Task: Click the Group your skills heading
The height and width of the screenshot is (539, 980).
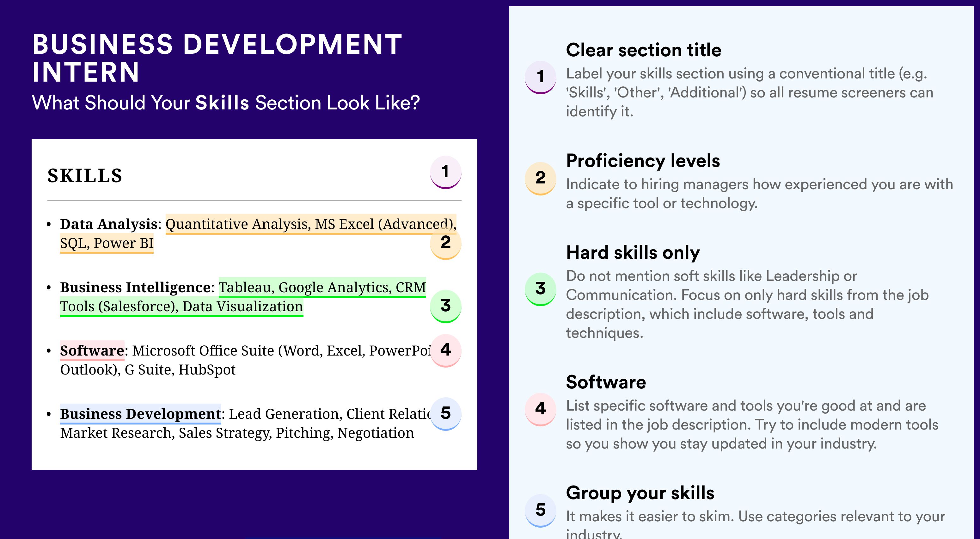Action: 640,493
